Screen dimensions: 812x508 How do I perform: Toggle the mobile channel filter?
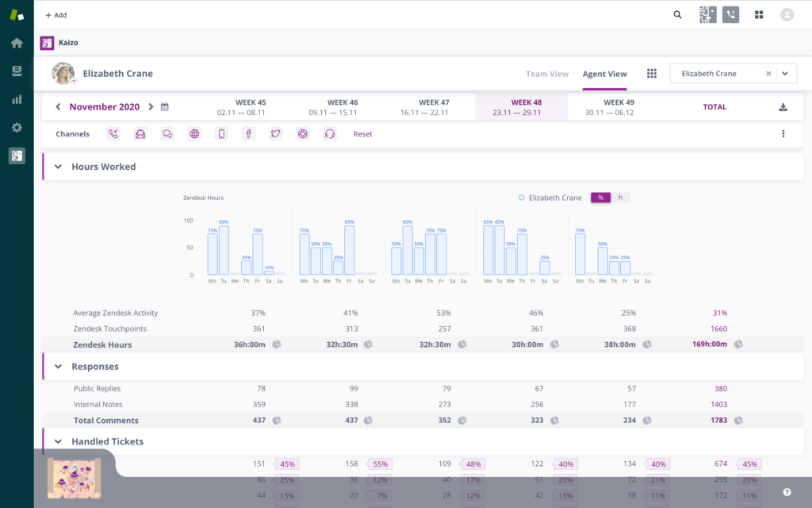coord(222,133)
